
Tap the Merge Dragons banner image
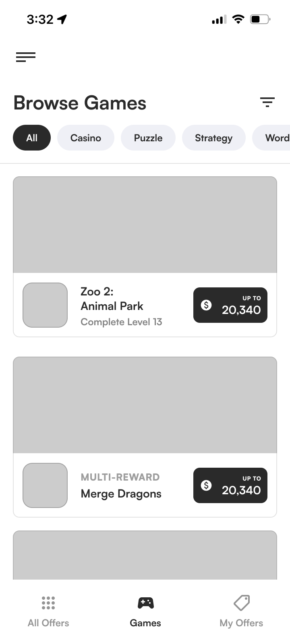click(145, 405)
